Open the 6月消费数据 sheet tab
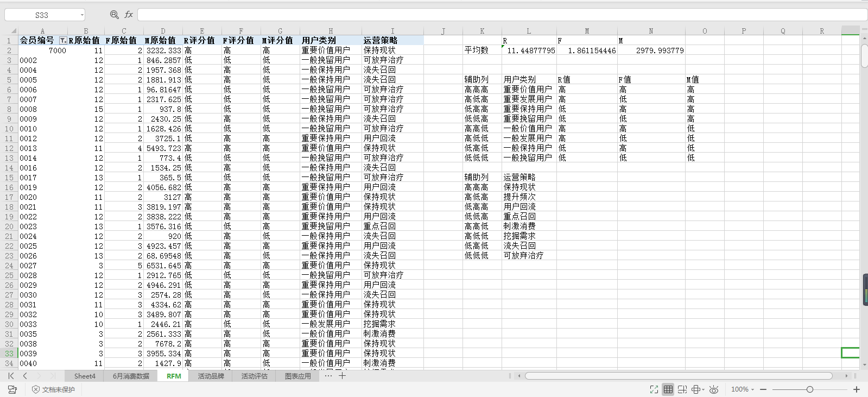This screenshot has width=868, height=397. (131, 376)
